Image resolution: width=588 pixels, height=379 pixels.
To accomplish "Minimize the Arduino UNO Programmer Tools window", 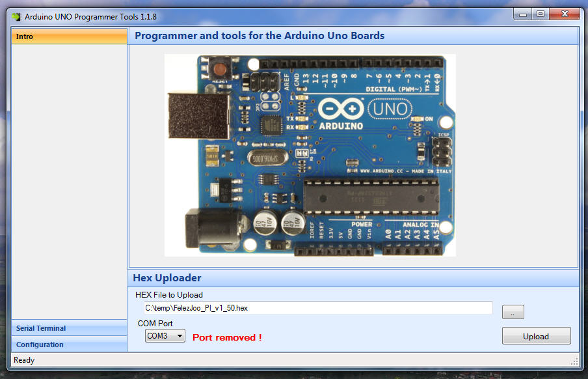I will pos(523,14).
